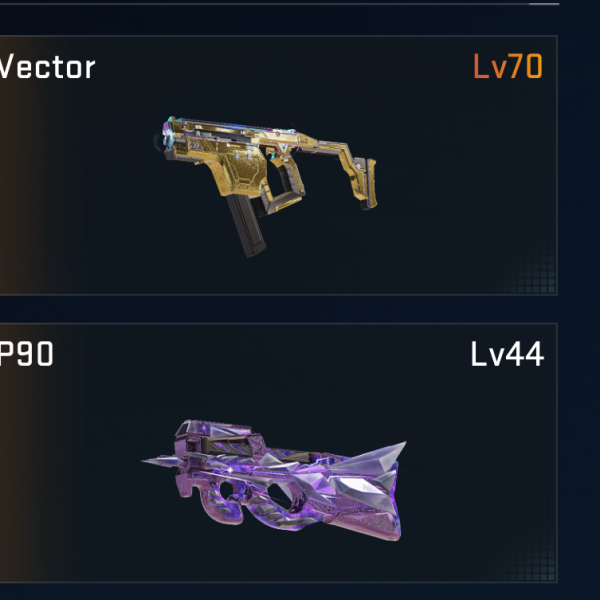Select the purple crystal P90 weapon image
This screenshot has width=600, height=600.
coord(274,480)
